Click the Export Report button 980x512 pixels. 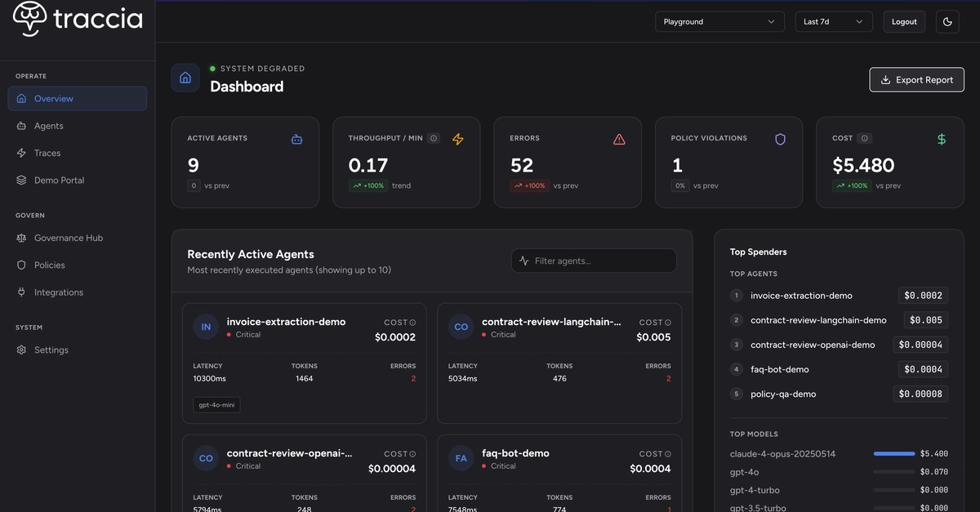tap(916, 80)
